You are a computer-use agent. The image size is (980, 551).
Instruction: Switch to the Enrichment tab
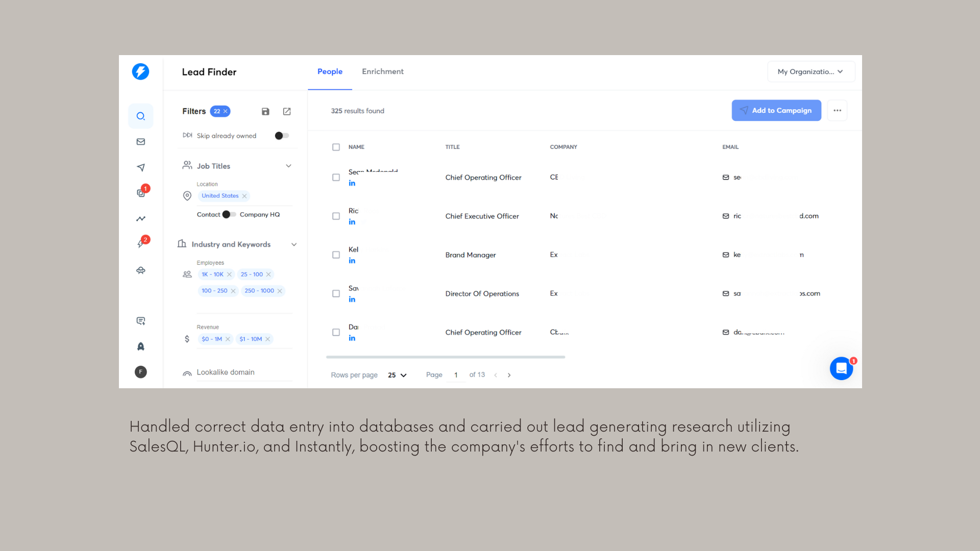(382, 71)
